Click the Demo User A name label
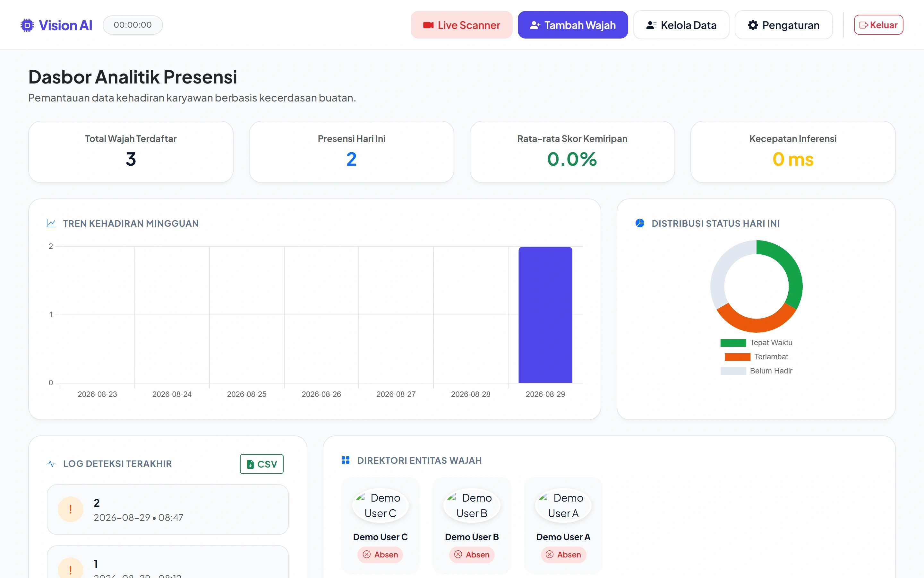This screenshot has width=924, height=578. (563, 537)
